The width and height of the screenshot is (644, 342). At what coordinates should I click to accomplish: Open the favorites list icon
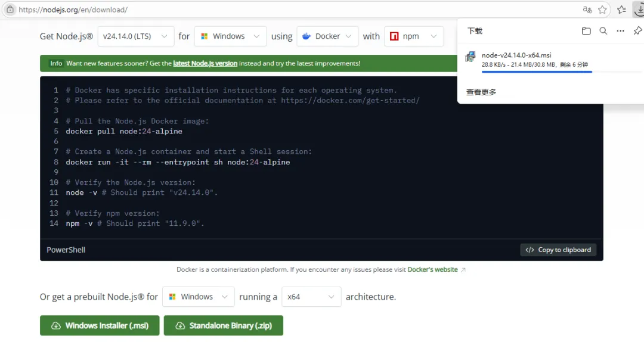(x=621, y=10)
